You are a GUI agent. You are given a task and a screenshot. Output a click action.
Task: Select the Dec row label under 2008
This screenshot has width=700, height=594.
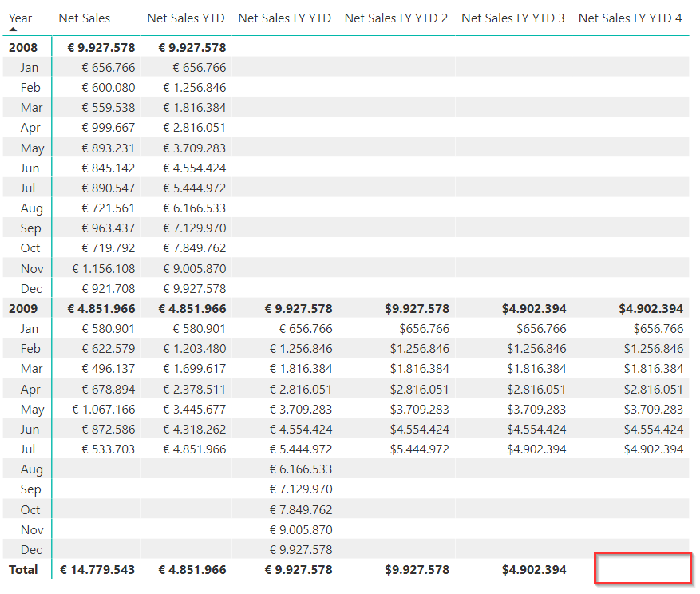pos(31,288)
